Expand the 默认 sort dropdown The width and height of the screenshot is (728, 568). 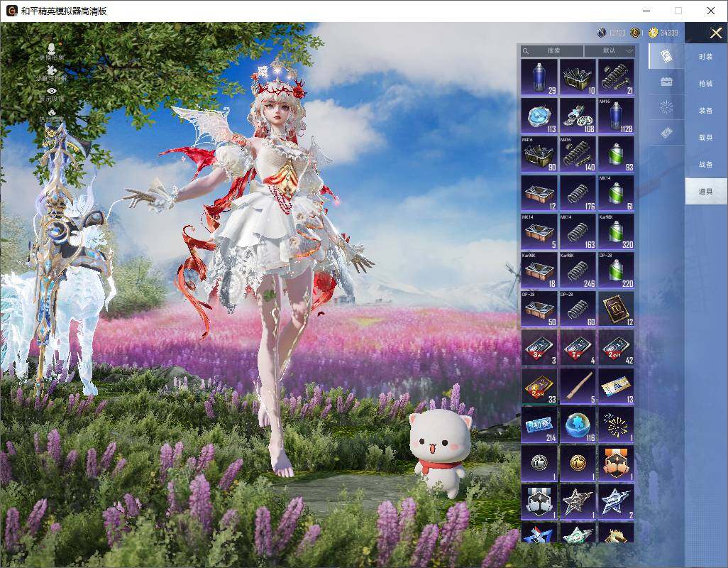pyautogui.click(x=609, y=50)
